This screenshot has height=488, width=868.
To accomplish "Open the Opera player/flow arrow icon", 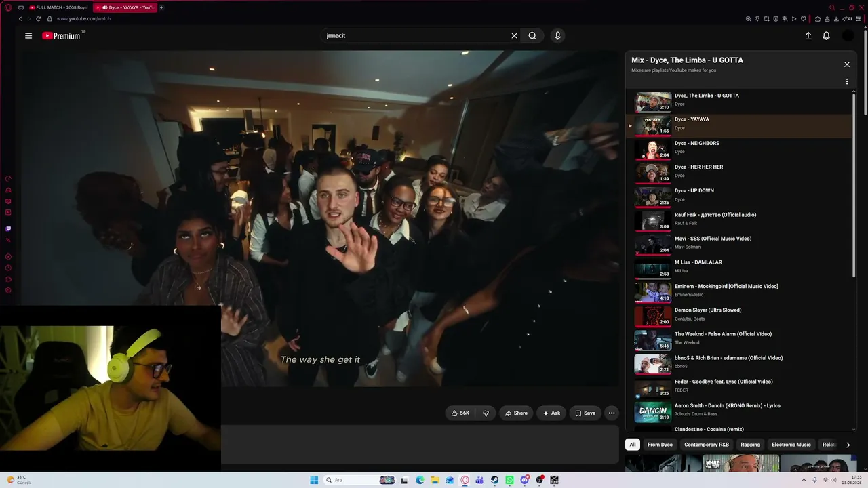I will pyautogui.click(x=794, y=19).
